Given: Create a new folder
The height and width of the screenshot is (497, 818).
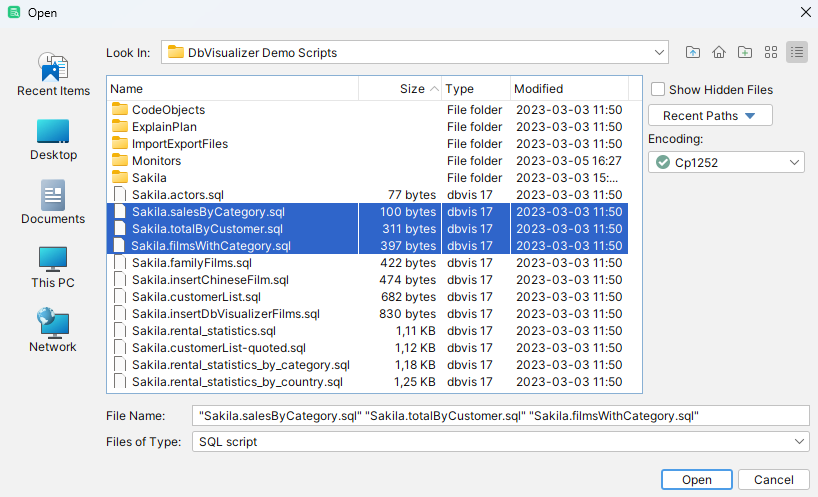Looking at the screenshot, I should (745, 52).
